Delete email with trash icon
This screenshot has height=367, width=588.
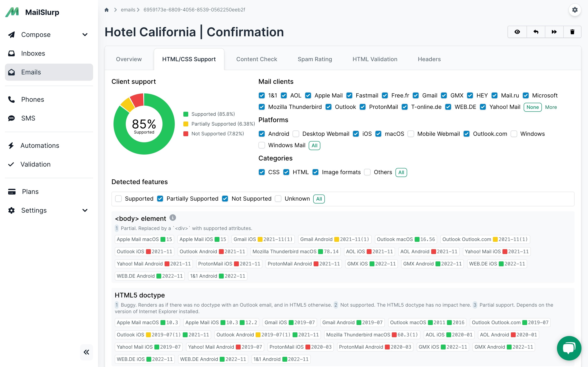pyautogui.click(x=572, y=32)
